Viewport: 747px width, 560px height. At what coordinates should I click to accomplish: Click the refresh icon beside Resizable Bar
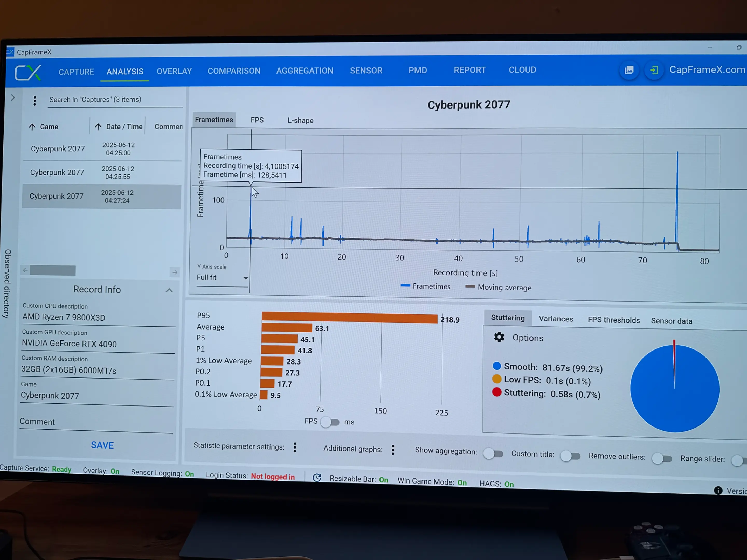tap(317, 478)
